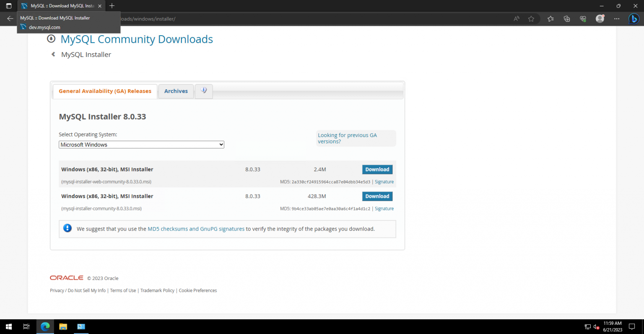The width and height of the screenshot is (644, 334).
Task: Open the Collections icon in the toolbar
Action: (x=567, y=19)
